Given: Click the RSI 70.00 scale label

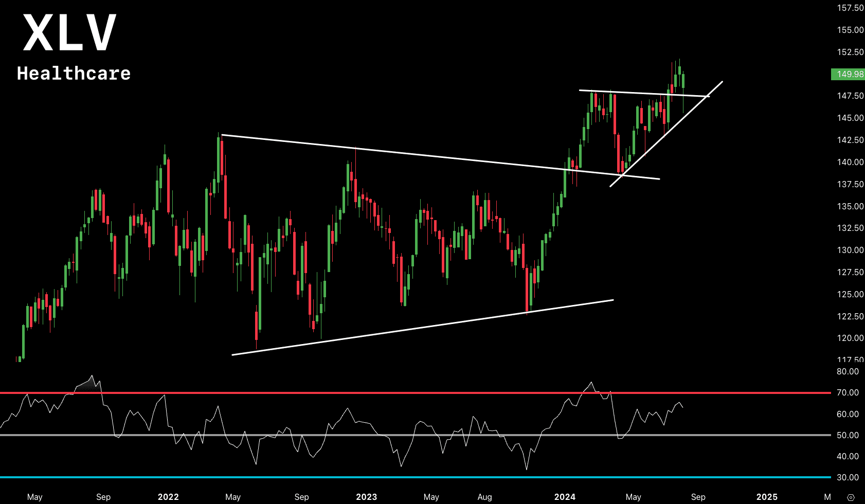Looking at the screenshot, I should (x=848, y=392).
